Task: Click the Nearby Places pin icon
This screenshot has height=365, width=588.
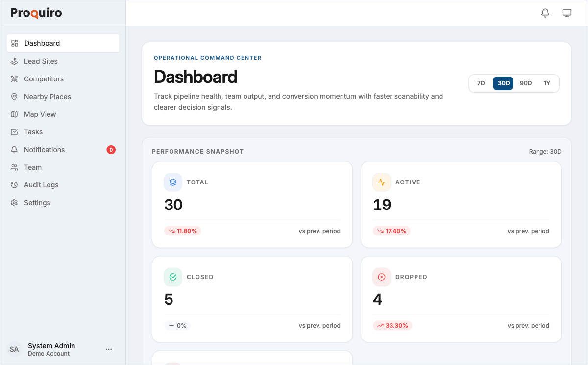Action: coord(15,96)
